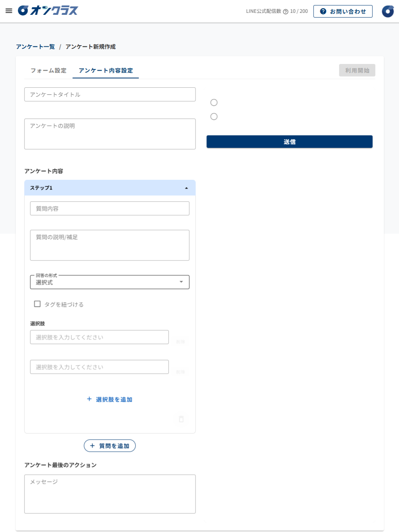This screenshot has width=399, height=532.
Task: Click the plus icon beside 選択肢を追加
Action: click(89, 399)
